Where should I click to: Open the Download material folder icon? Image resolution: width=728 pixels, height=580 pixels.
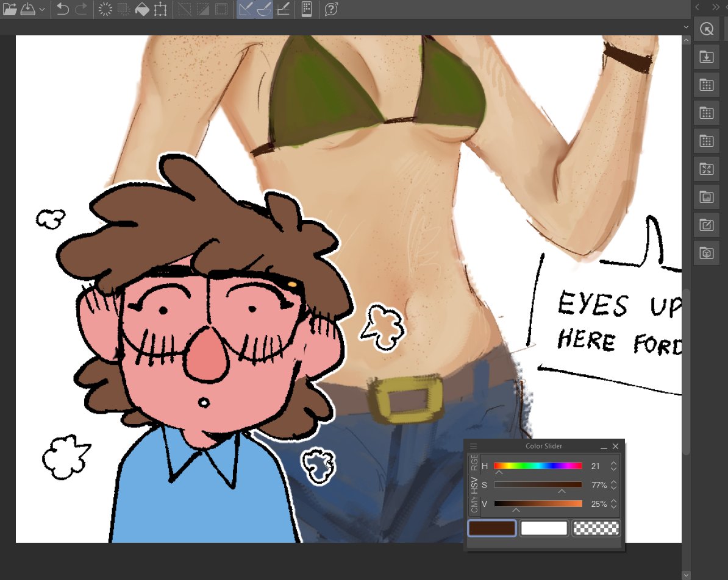707,57
